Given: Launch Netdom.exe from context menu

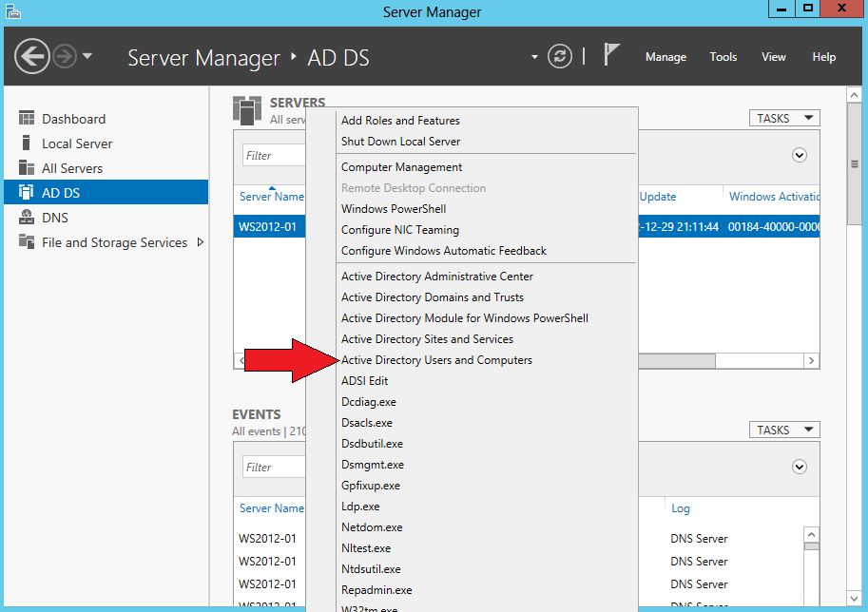Looking at the screenshot, I should click(x=372, y=527).
